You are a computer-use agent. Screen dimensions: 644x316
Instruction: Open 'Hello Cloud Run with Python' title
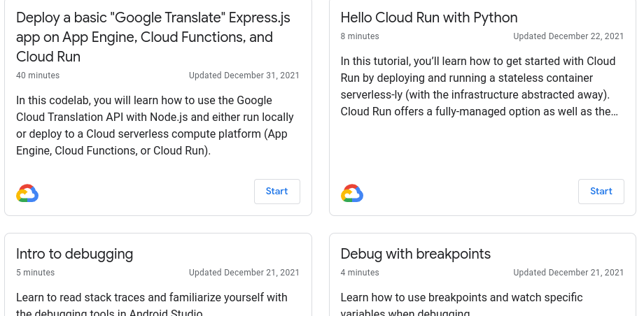[x=429, y=17]
